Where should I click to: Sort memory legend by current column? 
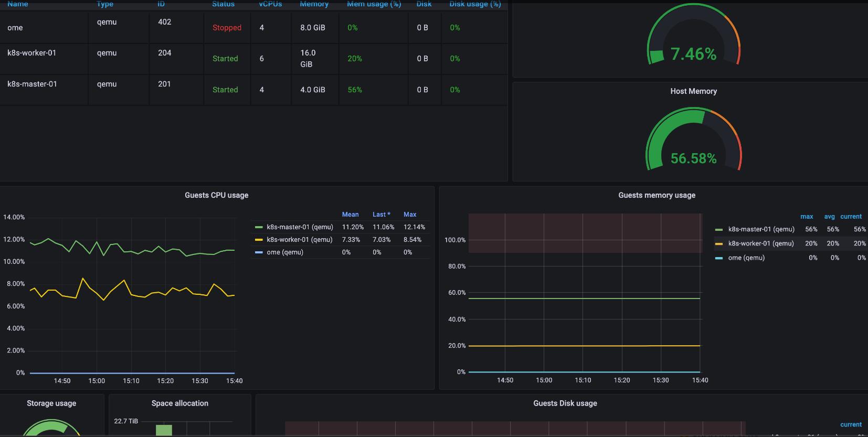tap(851, 217)
